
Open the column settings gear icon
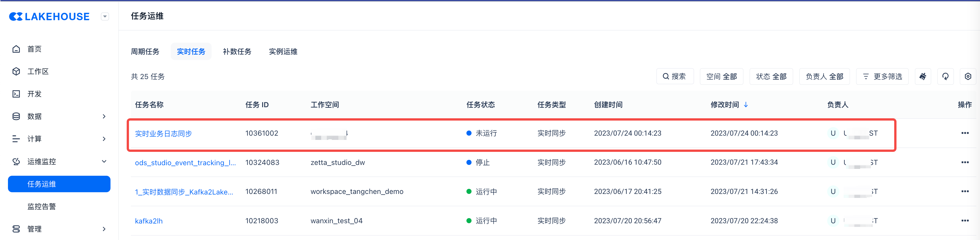coord(968,76)
